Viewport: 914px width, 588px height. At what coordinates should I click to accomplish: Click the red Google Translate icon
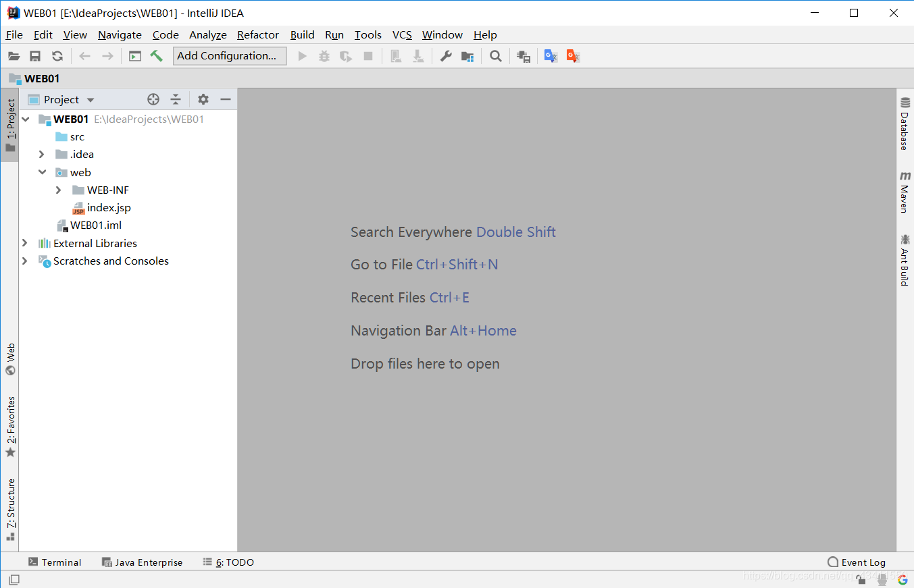(x=573, y=56)
